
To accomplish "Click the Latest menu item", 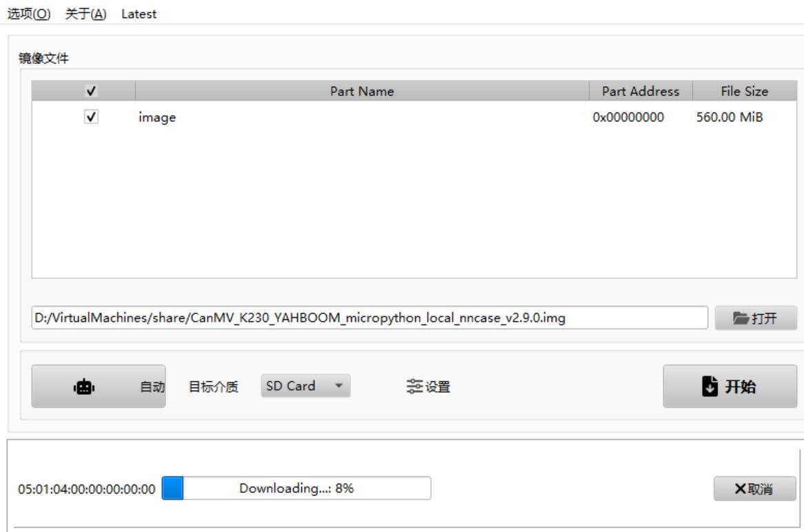I will pyautogui.click(x=139, y=15).
